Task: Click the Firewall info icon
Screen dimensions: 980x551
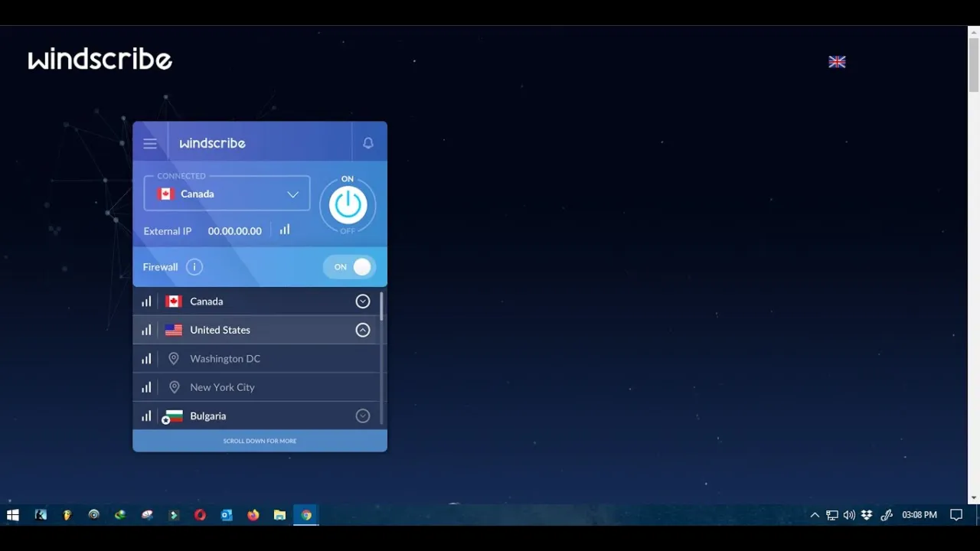Action: (194, 267)
